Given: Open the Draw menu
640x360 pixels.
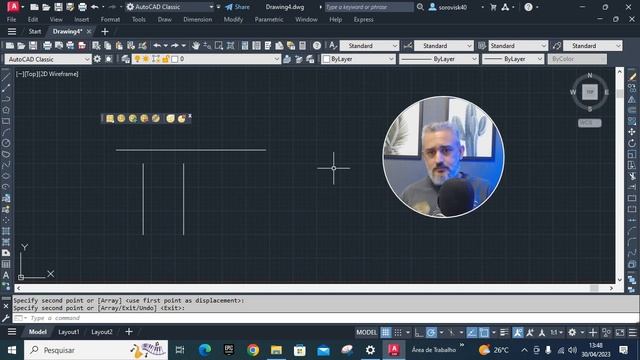Looking at the screenshot, I should pyautogui.click(x=164, y=19).
